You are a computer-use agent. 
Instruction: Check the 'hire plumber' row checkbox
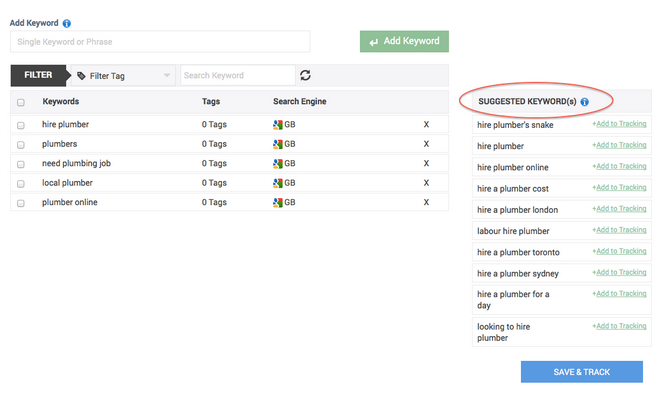tap(21, 125)
